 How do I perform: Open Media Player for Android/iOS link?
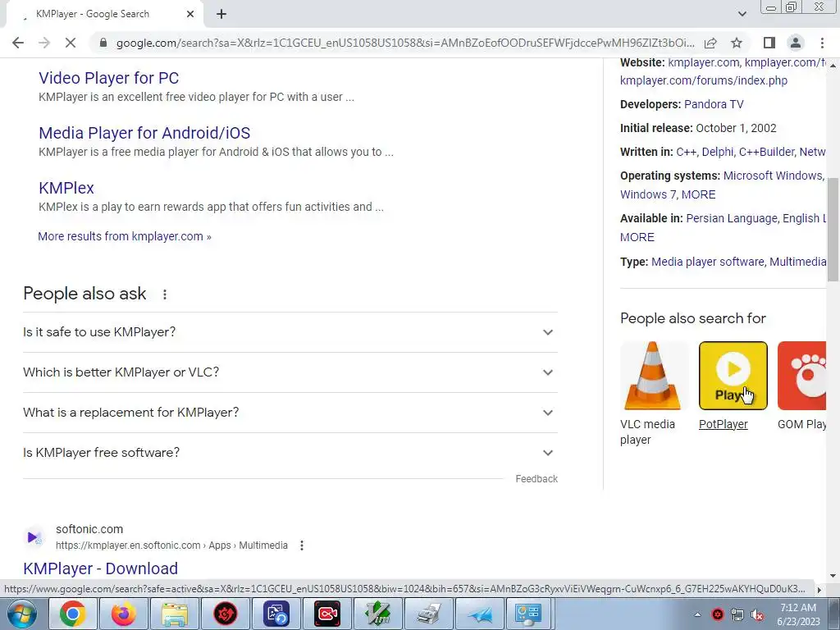(144, 133)
